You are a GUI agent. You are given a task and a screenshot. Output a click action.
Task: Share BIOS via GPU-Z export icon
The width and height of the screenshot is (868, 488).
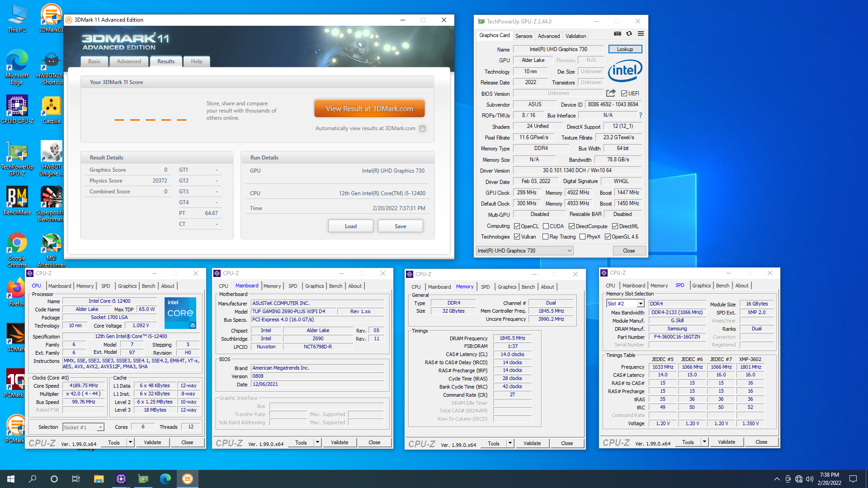click(611, 93)
